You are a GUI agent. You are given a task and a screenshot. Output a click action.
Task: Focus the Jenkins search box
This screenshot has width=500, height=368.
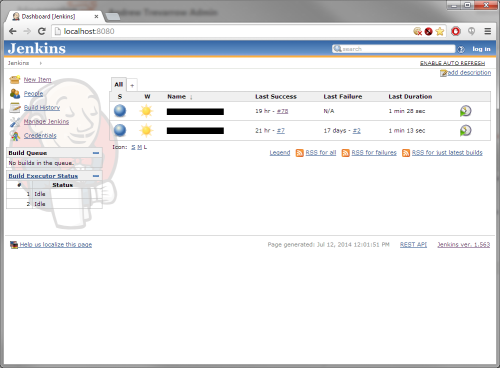[393, 49]
